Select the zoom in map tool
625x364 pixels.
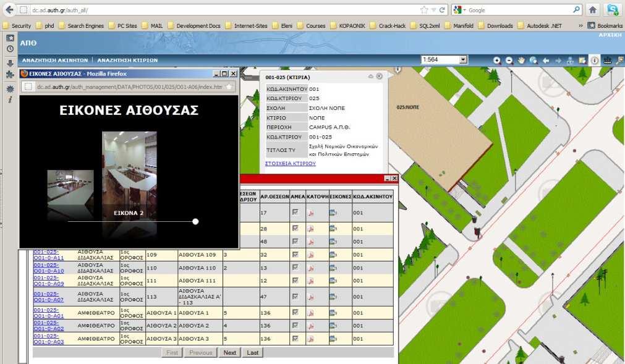(x=496, y=61)
